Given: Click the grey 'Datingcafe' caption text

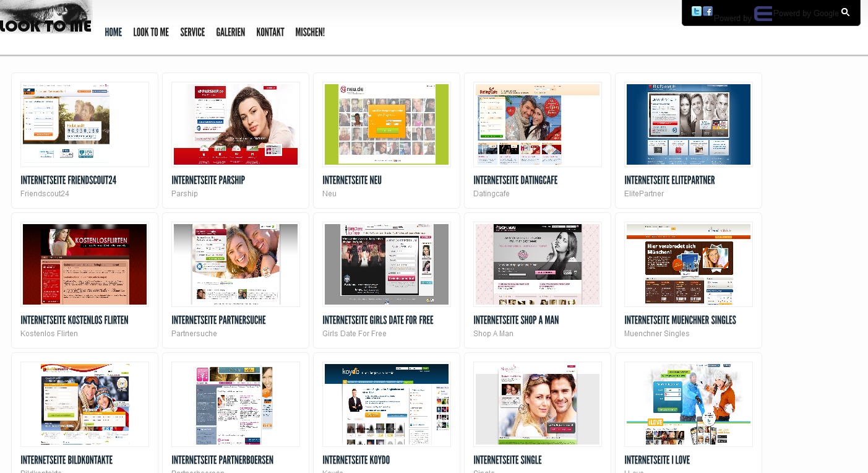Looking at the screenshot, I should tap(491, 194).
